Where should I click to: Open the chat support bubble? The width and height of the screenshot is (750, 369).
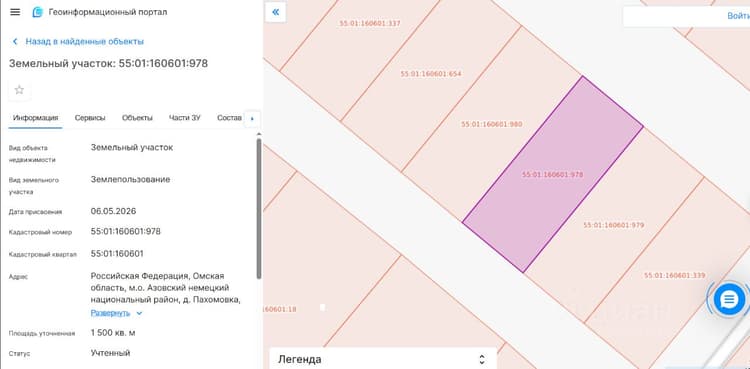pyautogui.click(x=728, y=300)
